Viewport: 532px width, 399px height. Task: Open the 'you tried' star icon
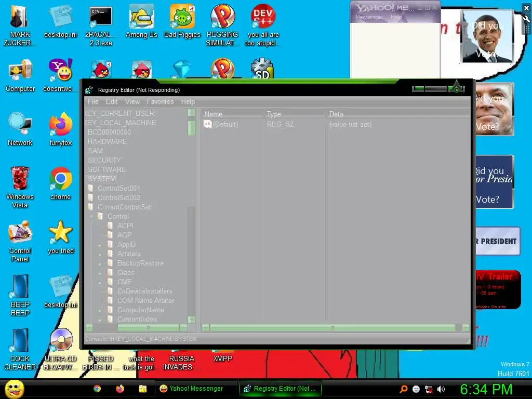click(61, 237)
